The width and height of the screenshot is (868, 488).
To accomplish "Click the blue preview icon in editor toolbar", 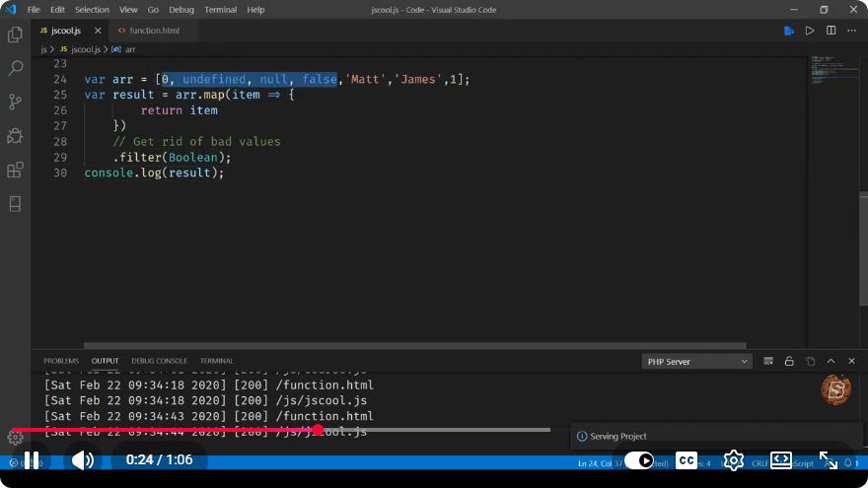I will pos(789,31).
